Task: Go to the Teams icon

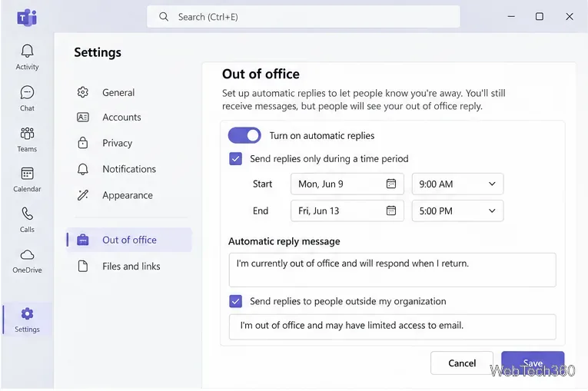Action: [27, 133]
